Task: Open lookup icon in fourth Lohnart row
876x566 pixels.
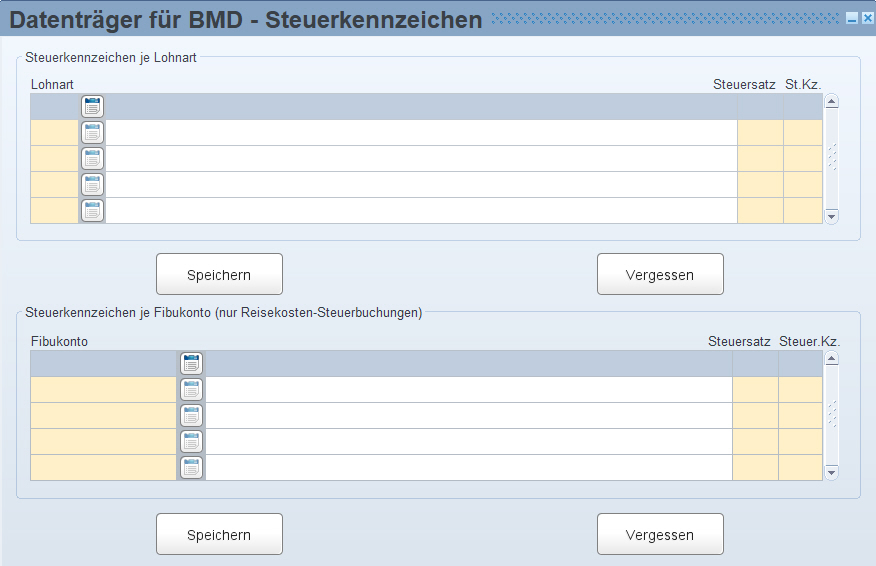Action: (x=92, y=184)
